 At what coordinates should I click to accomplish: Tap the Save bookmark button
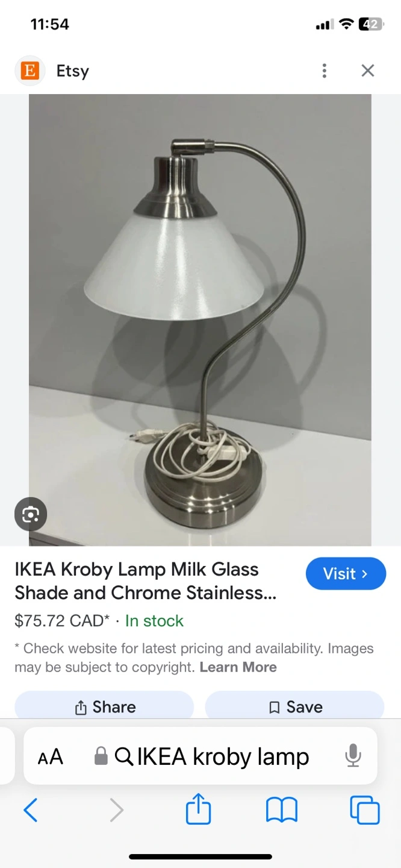coord(294,706)
